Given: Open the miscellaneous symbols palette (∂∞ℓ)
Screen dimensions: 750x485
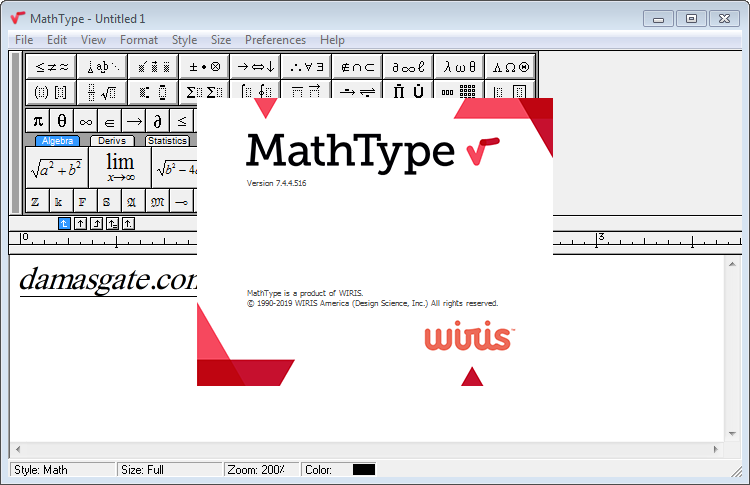Looking at the screenshot, I should click(408, 66).
